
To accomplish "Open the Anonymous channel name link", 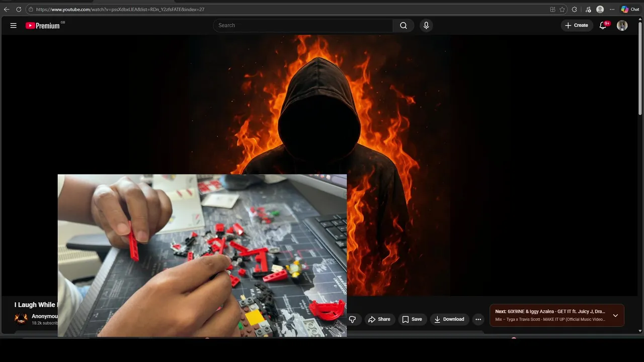I will (x=45, y=316).
